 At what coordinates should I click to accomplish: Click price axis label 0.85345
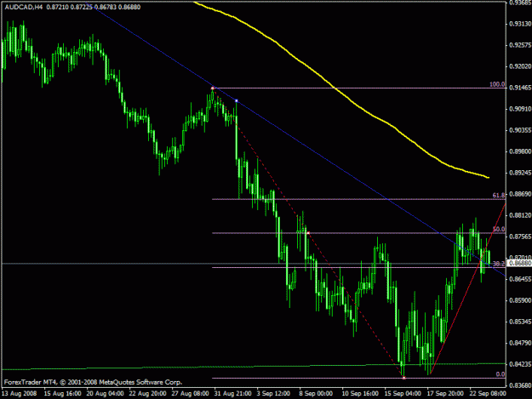click(520, 322)
